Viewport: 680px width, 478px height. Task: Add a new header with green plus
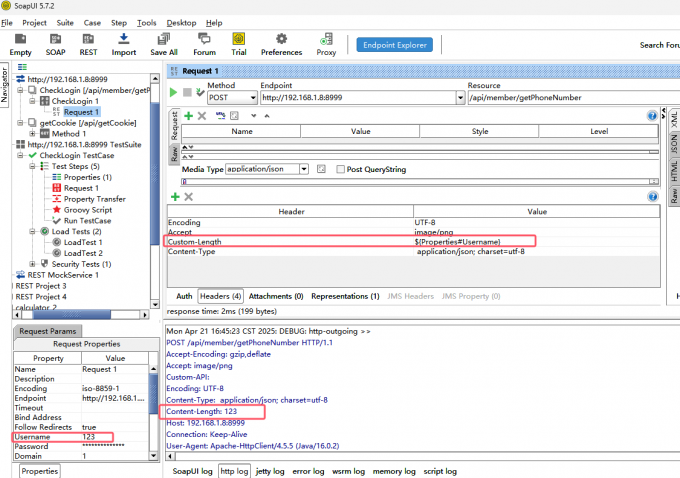pos(175,197)
